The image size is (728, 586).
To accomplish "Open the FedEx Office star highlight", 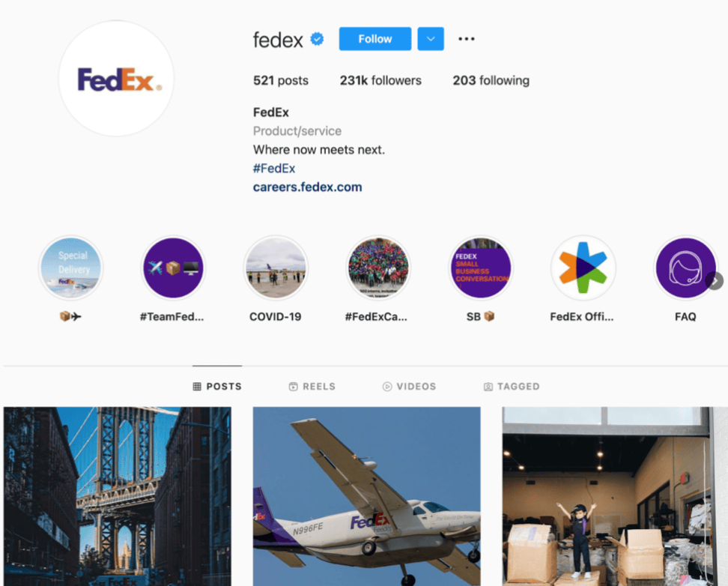I will click(x=583, y=268).
